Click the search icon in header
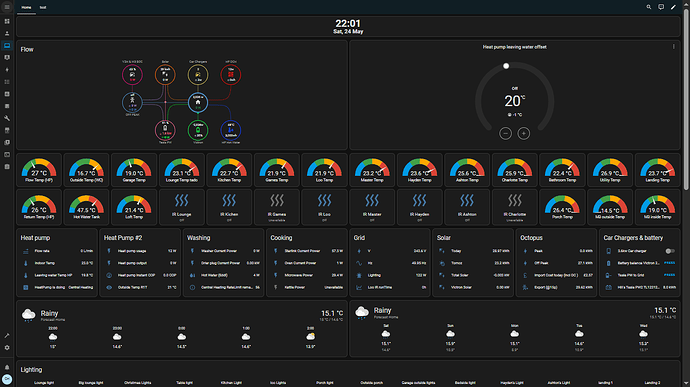690x387 pixels. 649,7
